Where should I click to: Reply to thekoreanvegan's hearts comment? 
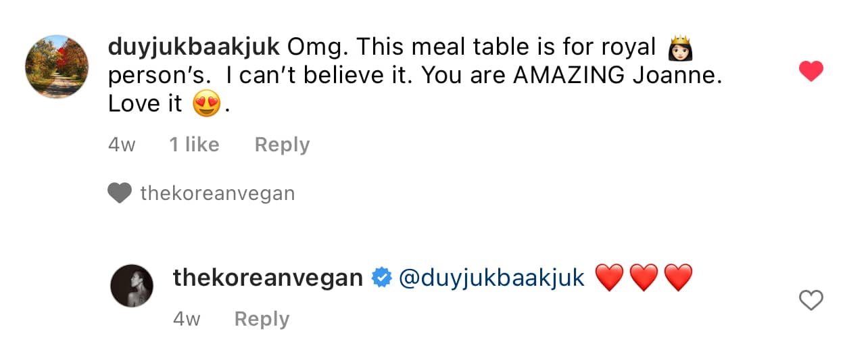[x=262, y=319]
